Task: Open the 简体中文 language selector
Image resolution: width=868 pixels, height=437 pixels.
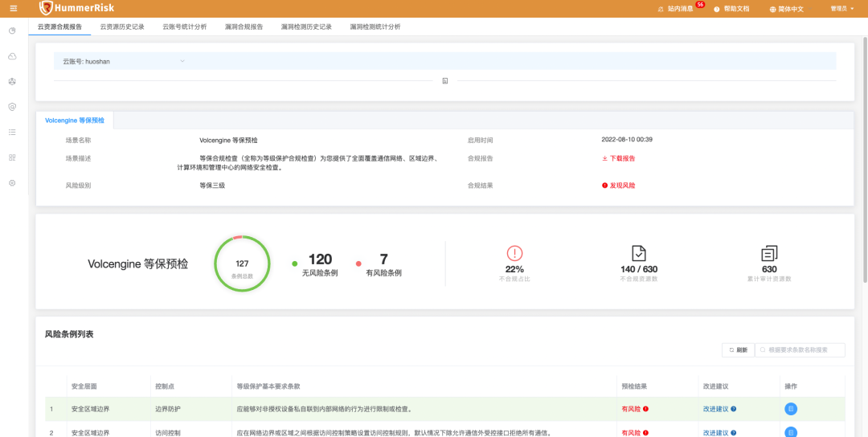Action: (787, 9)
